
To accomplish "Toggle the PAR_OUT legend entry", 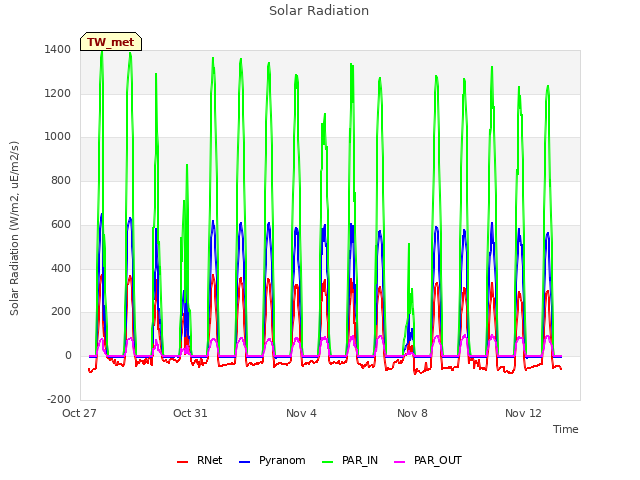I will pos(428,460).
